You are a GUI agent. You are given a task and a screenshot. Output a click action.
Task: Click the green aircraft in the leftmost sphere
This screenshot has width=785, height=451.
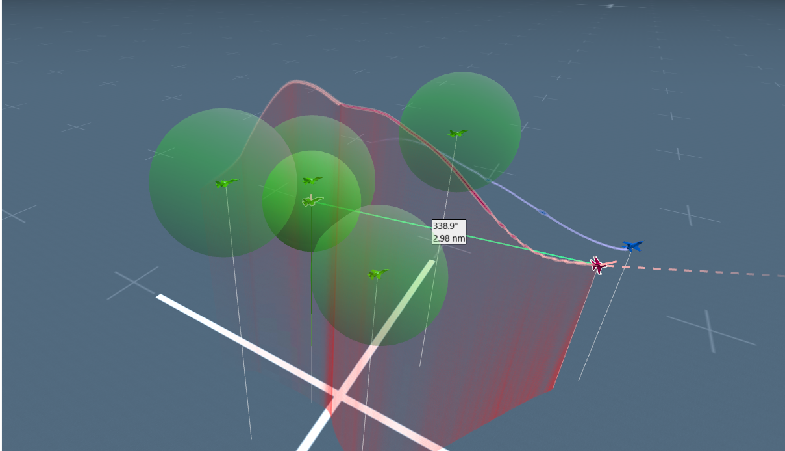[226, 183]
